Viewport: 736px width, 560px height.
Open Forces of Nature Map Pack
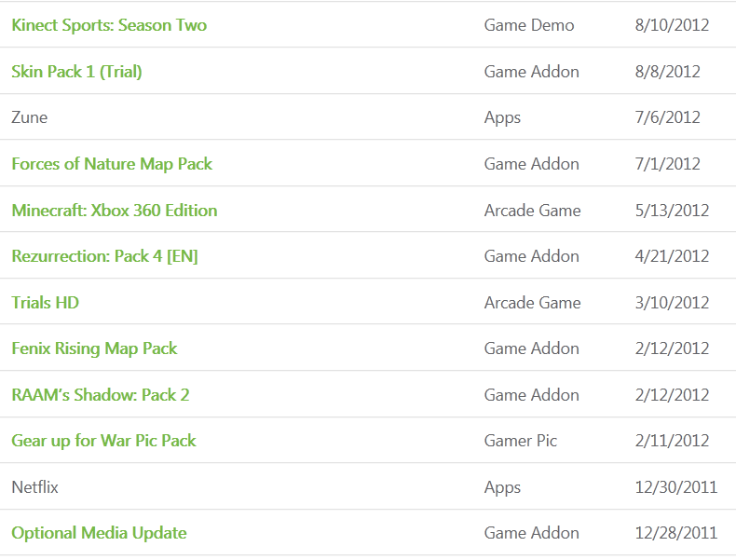(112, 164)
